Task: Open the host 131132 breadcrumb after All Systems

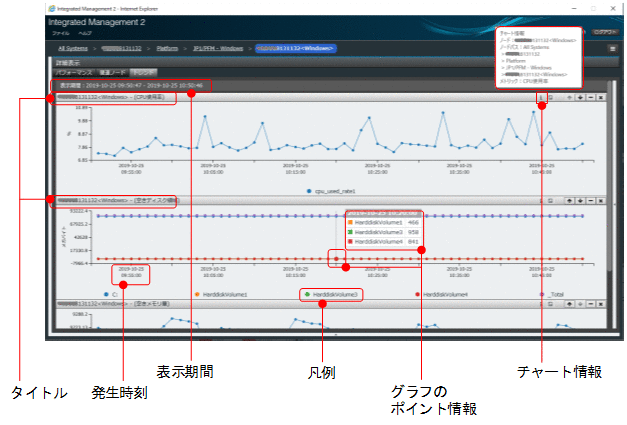Action: click(122, 48)
